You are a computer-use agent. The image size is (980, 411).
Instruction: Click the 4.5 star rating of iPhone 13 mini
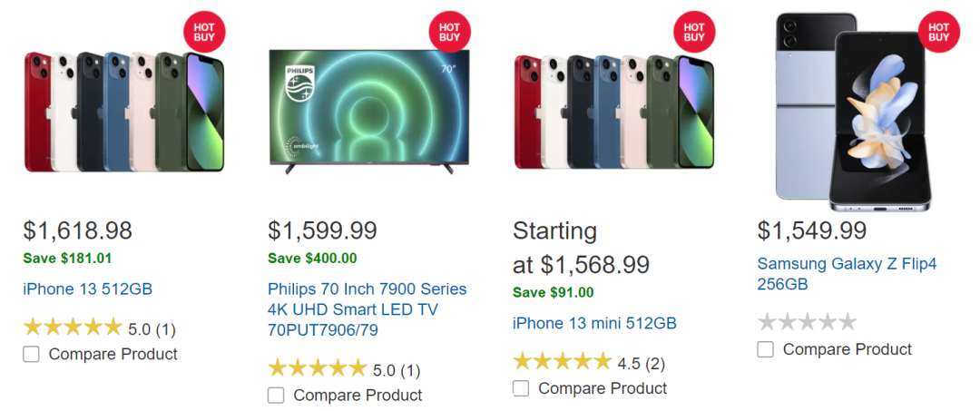pyautogui.click(x=563, y=361)
